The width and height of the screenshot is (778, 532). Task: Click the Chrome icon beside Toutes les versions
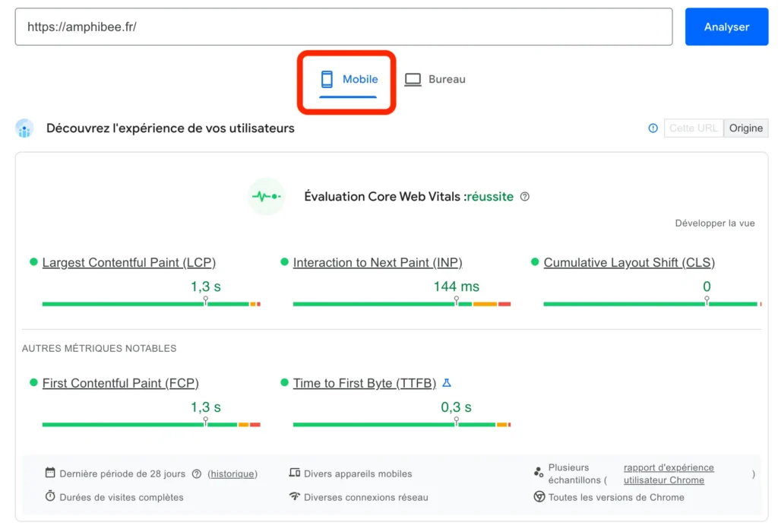pos(537,497)
